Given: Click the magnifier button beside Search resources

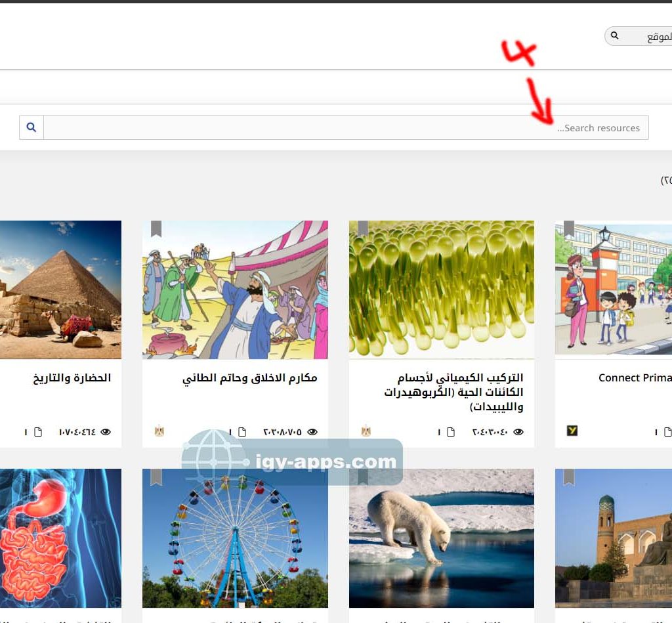Looking at the screenshot, I should [31, 127].
